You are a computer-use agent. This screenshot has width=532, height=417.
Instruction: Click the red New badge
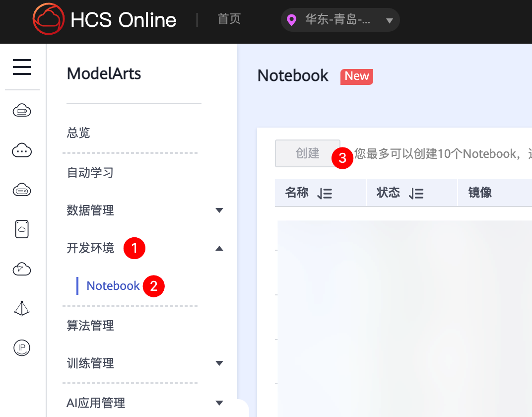(x=357, y=76)
